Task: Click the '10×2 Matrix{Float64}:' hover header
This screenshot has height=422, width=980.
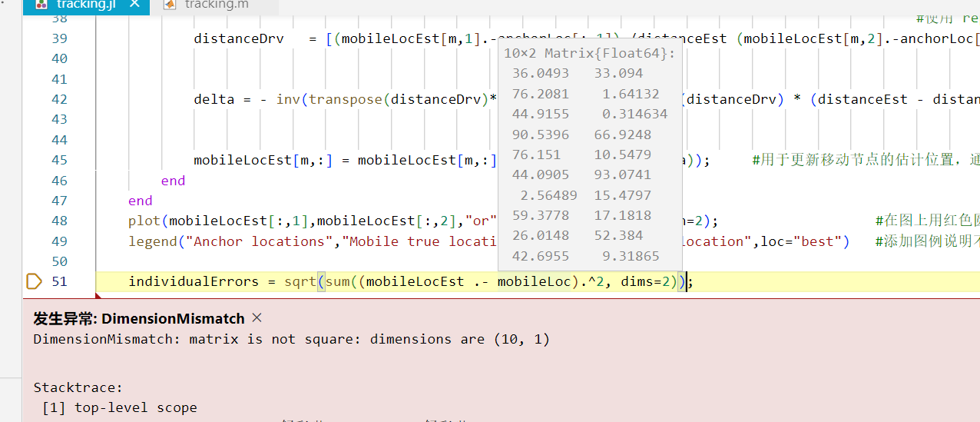Action: 590,53
